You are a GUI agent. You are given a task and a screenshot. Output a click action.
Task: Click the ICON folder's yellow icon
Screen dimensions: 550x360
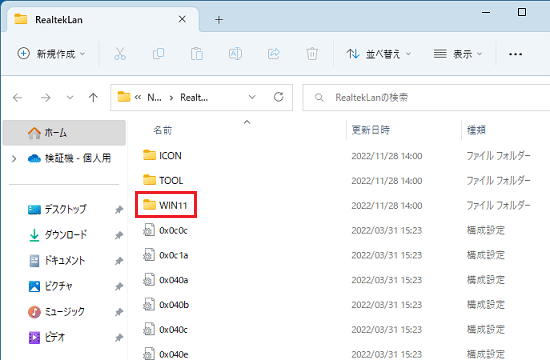coord(149,155)
